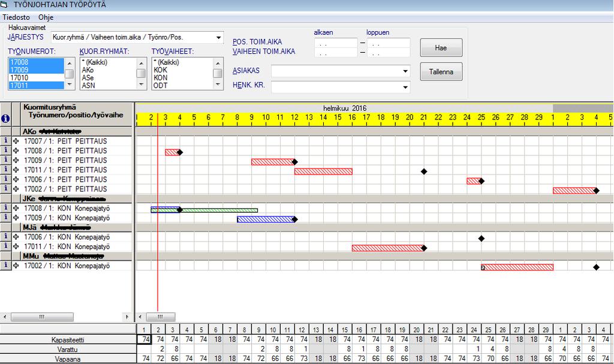Open info for 17002 PEIT PEITTAUS row
Viewport: 614px width, 364px height.
click(5, 188)
